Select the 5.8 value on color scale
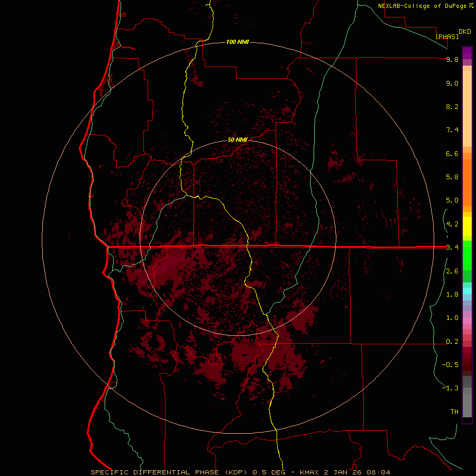 (452, 177)
